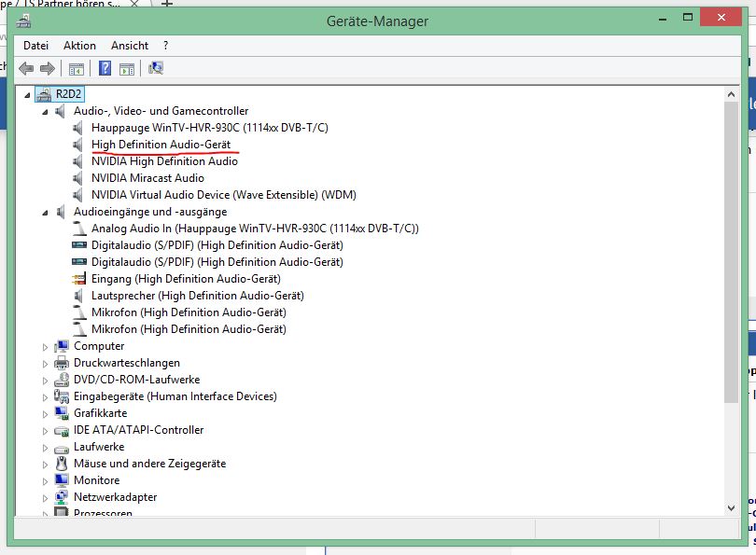The height and width of the screenshot is (555, 756).
Task: Select the NVIDIA High Definition Audio device
Action: click(x=164, y=161)
